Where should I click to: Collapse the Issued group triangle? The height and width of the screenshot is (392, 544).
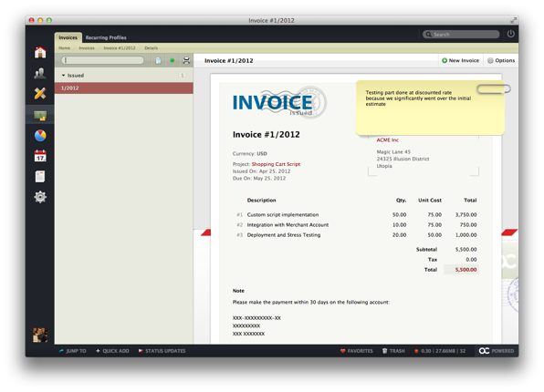point(63,76)
